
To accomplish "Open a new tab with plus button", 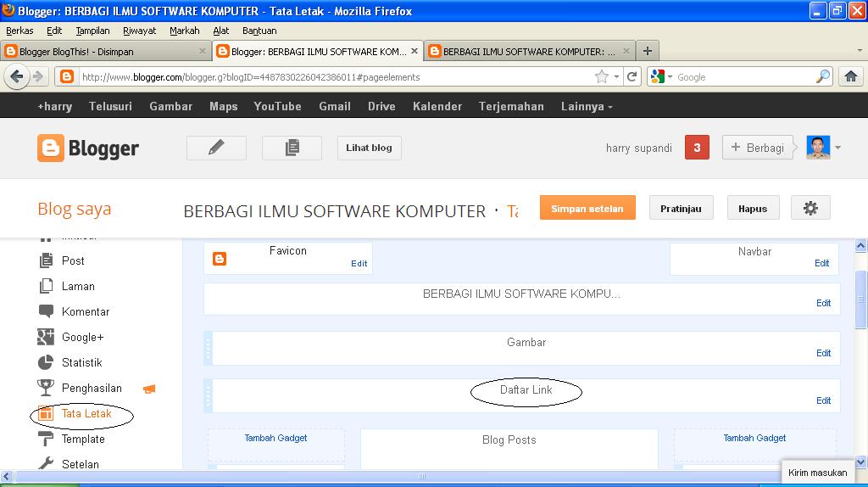I will tap(647, 51).
